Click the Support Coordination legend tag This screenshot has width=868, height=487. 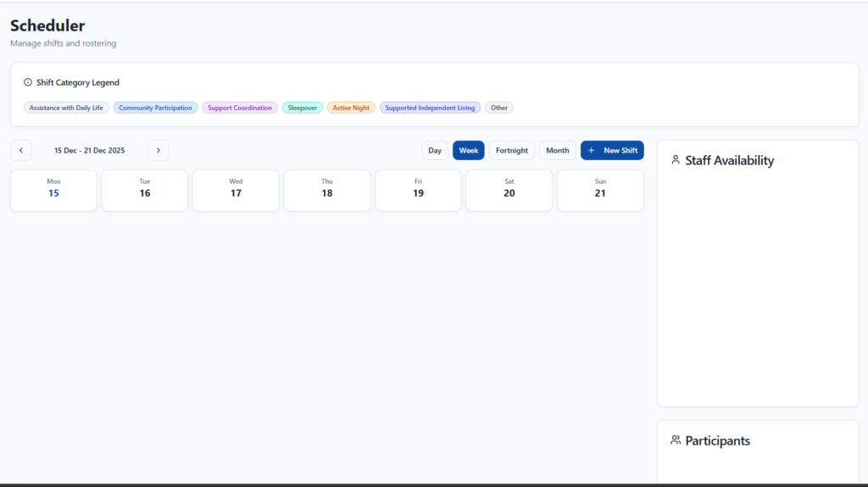(240, 108)
